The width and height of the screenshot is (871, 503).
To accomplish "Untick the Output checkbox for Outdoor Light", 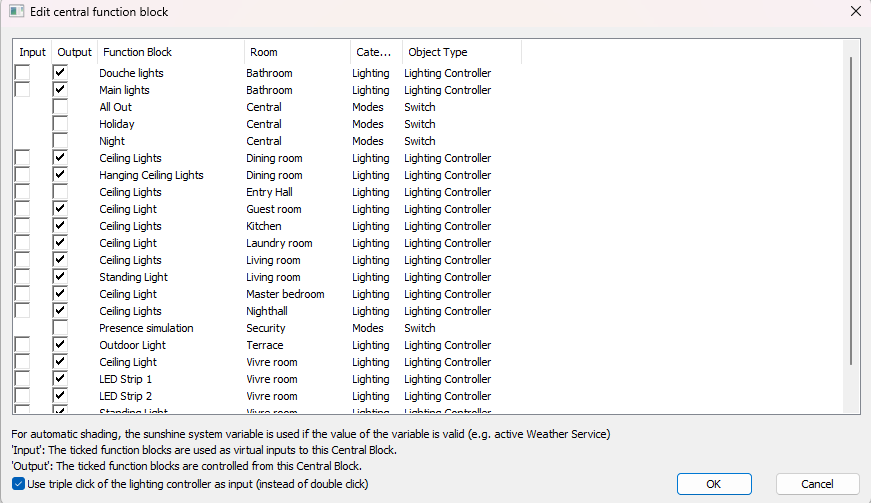I will coord(60,345).
